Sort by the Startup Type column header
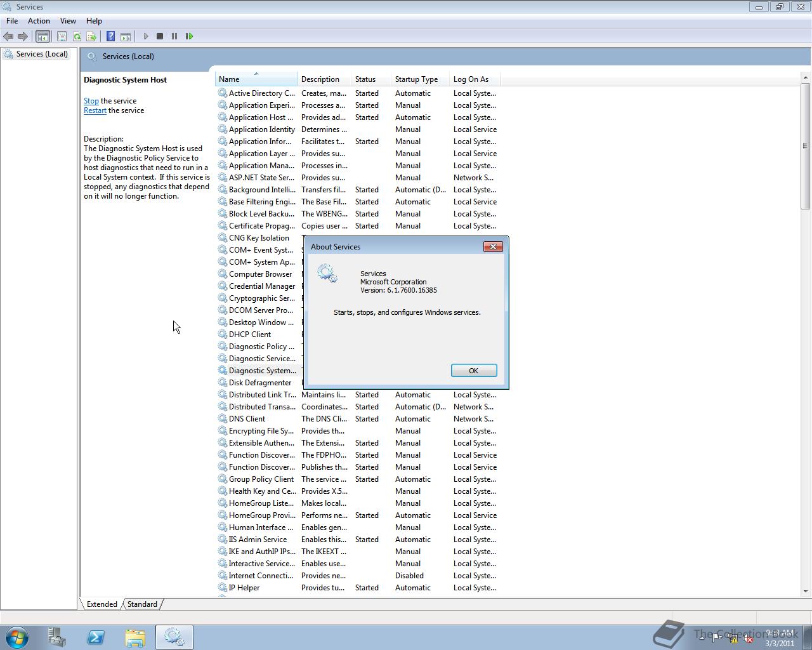Viewport: 812px width, 650px height. (420, 79)
